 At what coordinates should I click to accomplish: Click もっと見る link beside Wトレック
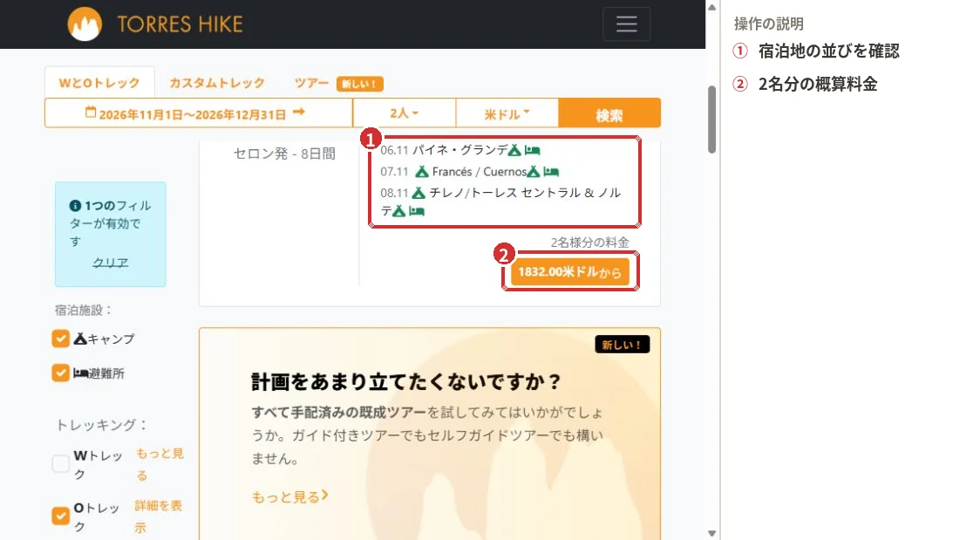point(160,464)
